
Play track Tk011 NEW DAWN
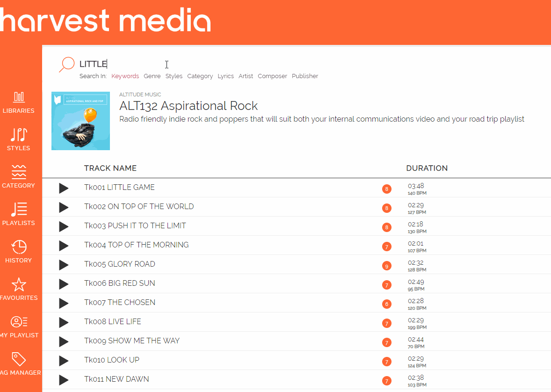[64, 380]
